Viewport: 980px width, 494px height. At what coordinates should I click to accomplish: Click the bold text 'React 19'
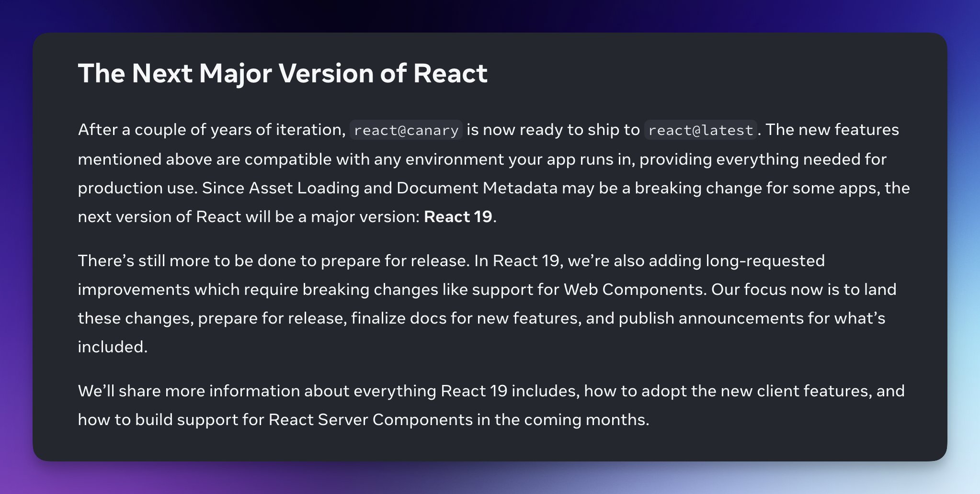pyautogui.click(x=458, y=217)
